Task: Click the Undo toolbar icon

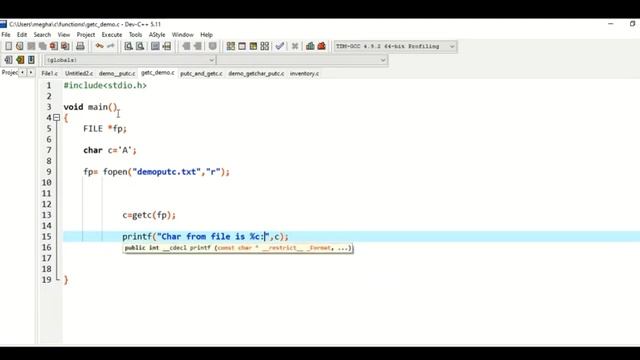Action: tap(99, 46)
